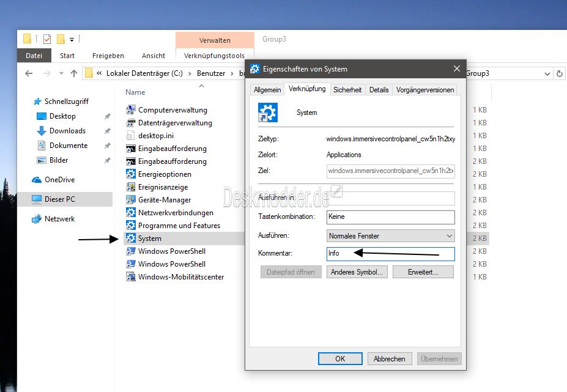Image resolution: width=567 pixels, height=392 pixels.
Task: Open the Ausführen Normales Fenster dropdown
Action: 449,236
